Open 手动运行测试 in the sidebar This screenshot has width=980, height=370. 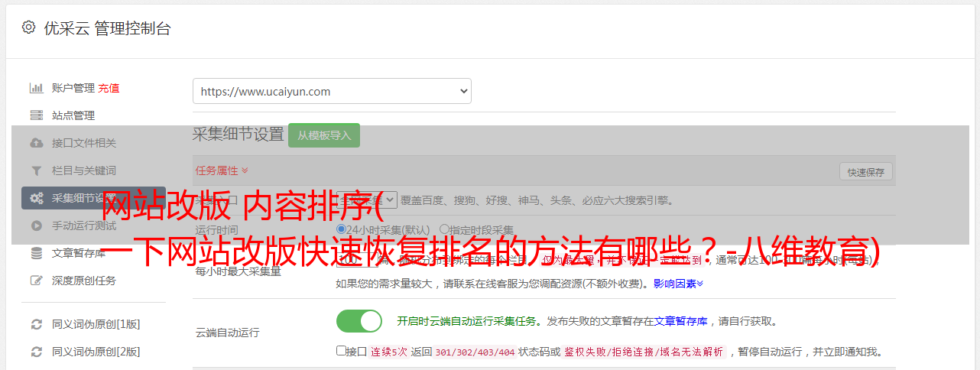[x=84, y=226]
